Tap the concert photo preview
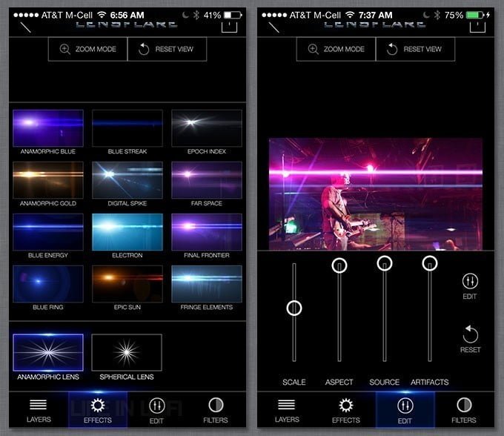 [x=376, y=194]
